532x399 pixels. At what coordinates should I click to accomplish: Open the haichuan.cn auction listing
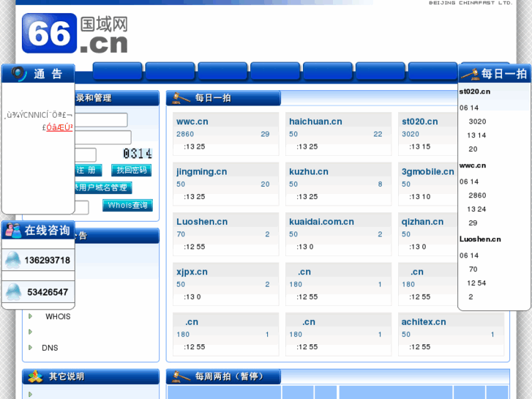tap(315, 122)
